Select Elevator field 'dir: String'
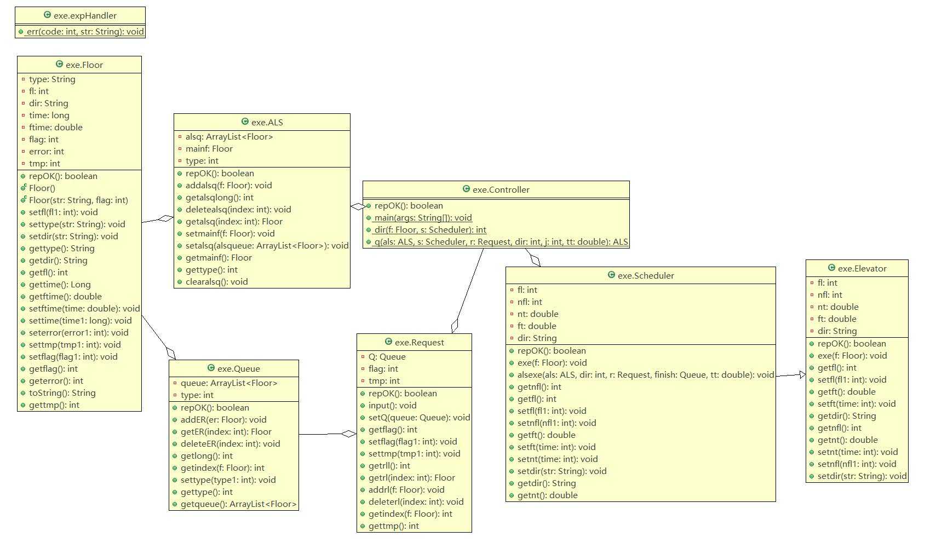The height and width of the screenshot is (560, 936). tap(837, 331)
